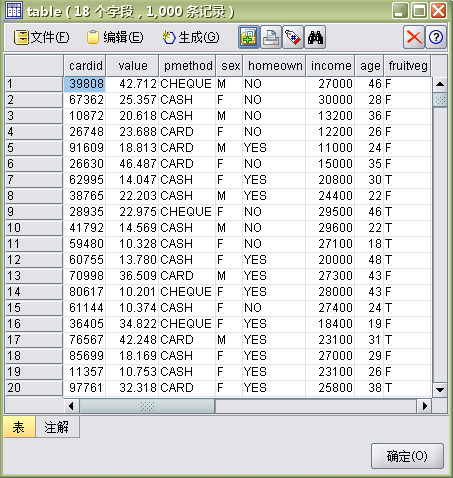
Task: Click the vertical scrollbar up arrow
Action: pos(440,84)
